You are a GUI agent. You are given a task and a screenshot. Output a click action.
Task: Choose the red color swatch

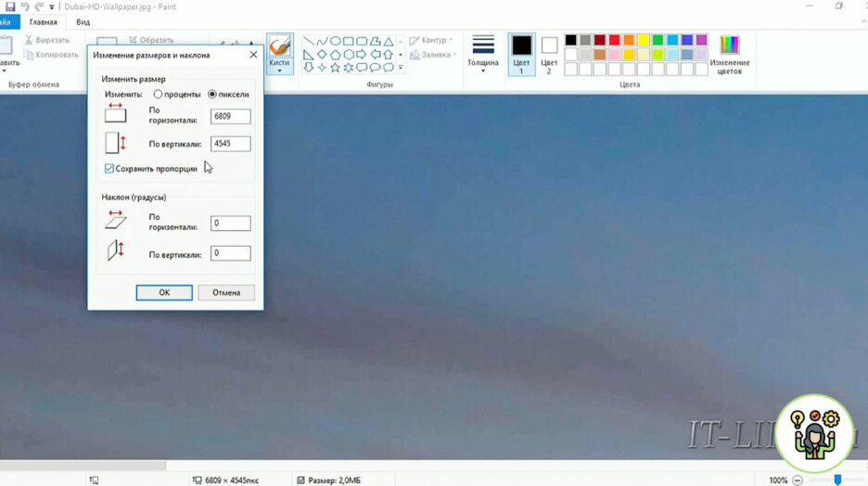pos(614,40)
